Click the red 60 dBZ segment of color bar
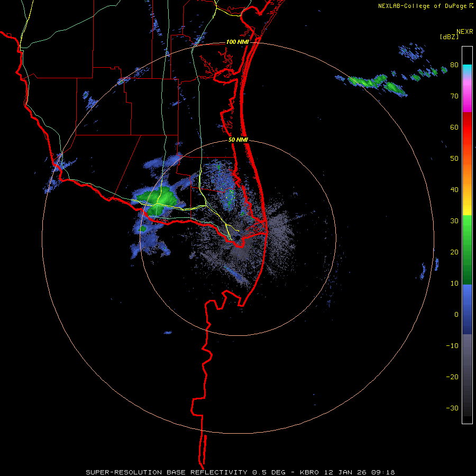The height and width of the screenshot is (476, 476). pyautogui.click(x=467, y=127)
